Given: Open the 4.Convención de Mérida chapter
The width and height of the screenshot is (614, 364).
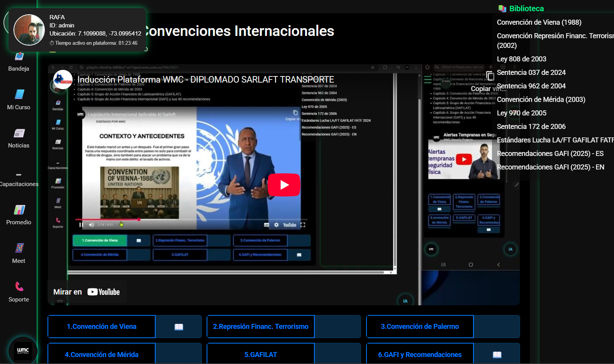Looking at the screenshot, I should [x=102, y=354].
